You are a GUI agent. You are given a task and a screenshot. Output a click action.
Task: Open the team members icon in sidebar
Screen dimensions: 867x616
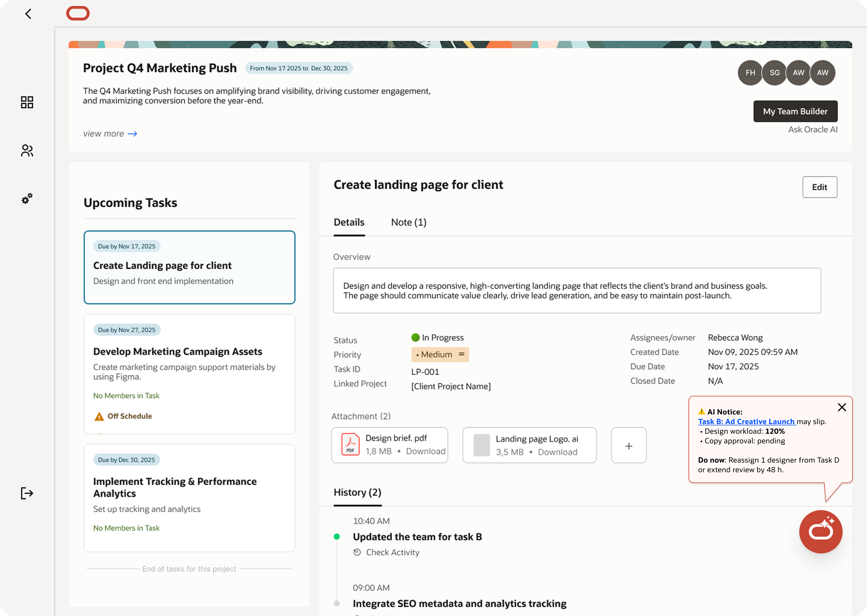27,151
